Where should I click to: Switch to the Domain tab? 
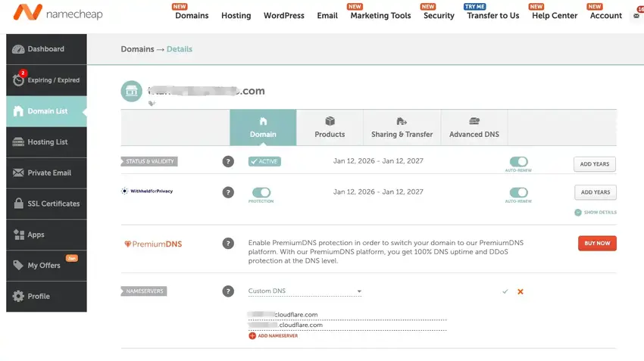(263, 128)
